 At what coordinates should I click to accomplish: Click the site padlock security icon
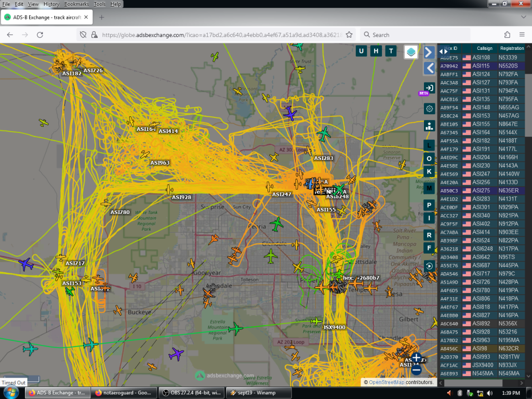(x=95, y=35)
